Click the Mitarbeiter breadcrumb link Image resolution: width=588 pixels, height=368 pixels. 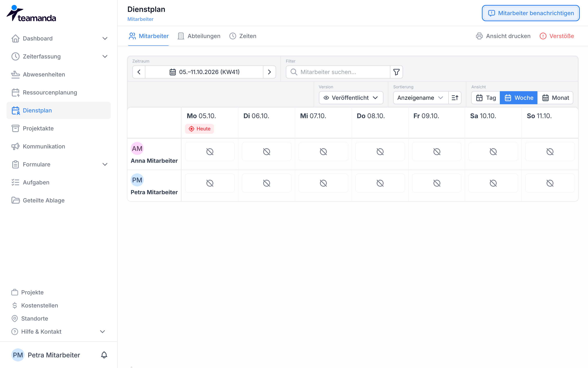tap(140, 19)
